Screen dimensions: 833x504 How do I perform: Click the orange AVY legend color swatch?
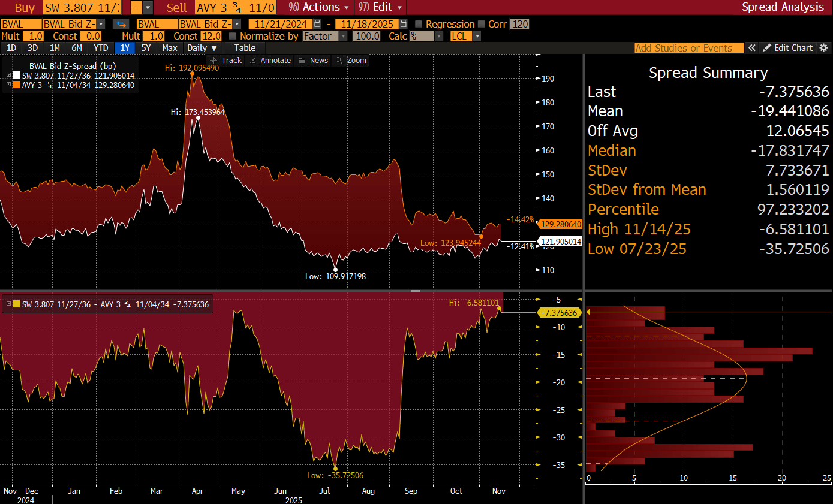(16, 85)
